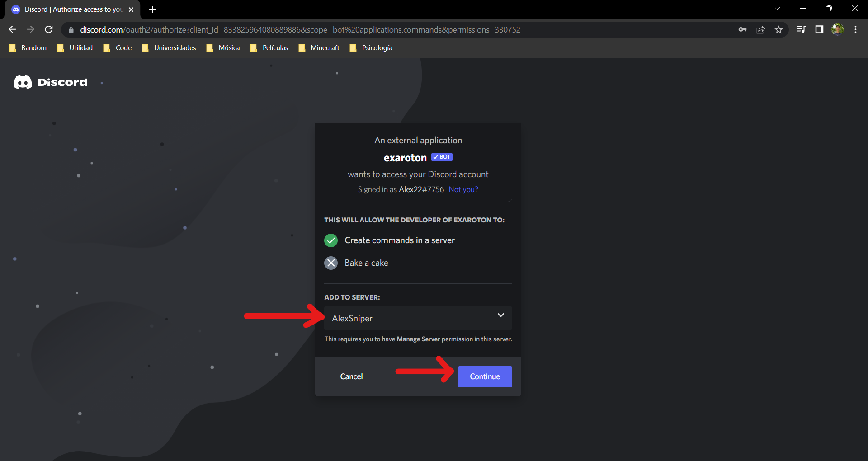The width and height of the screenshot is (868, 461).
Task: Click the Cancel button
Action: click(x=351, y=376)
